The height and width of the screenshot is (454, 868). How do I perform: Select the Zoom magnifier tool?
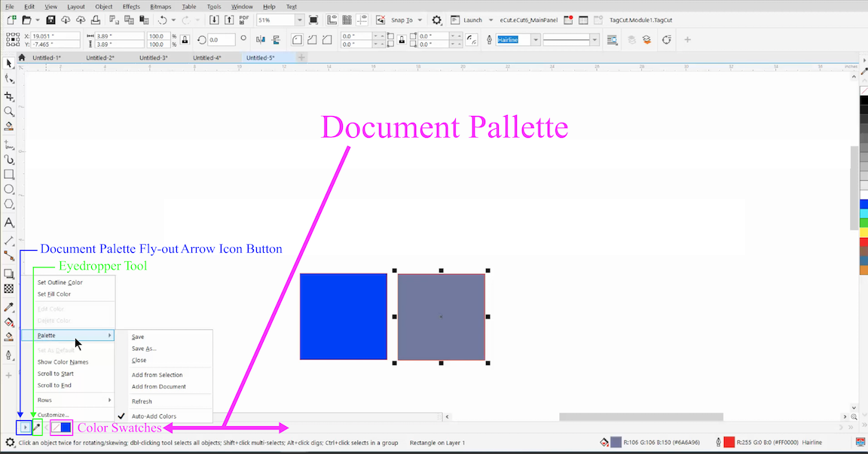click(x=9, y=111)
